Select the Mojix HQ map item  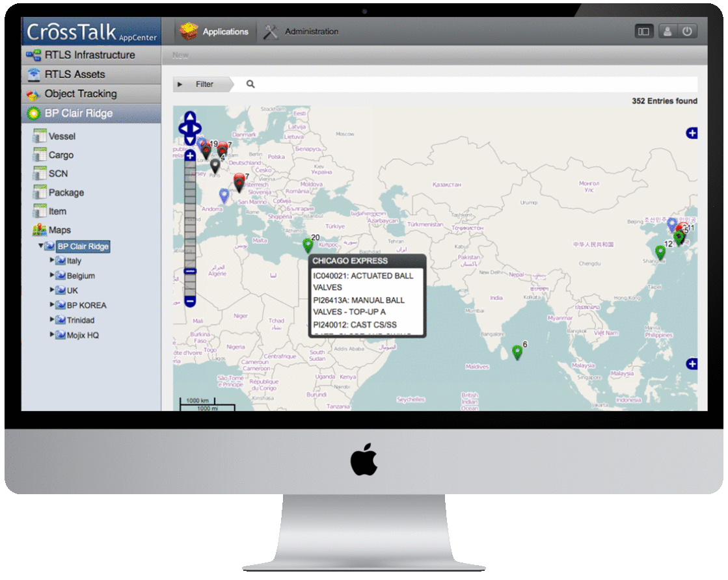click(83, 336)
